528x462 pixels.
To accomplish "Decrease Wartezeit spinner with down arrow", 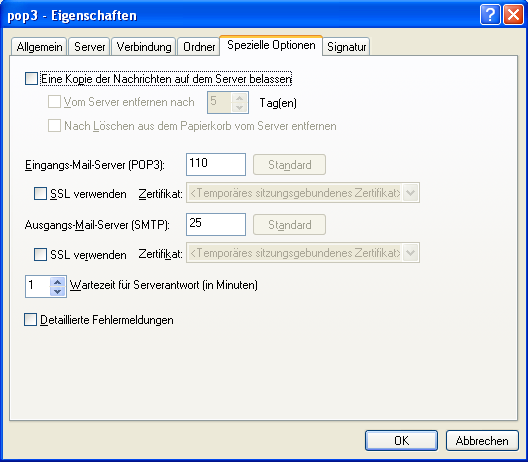I will [58, 291].
